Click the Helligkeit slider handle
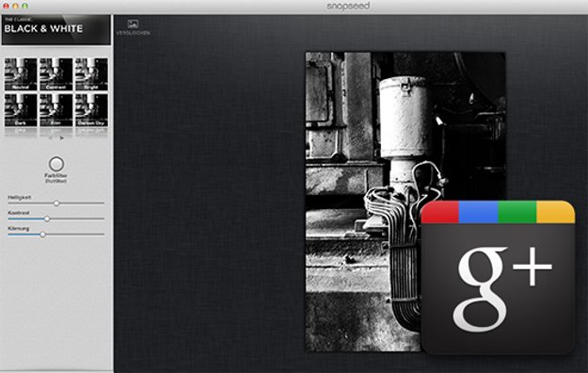The image size is (588, 373). 56,203
